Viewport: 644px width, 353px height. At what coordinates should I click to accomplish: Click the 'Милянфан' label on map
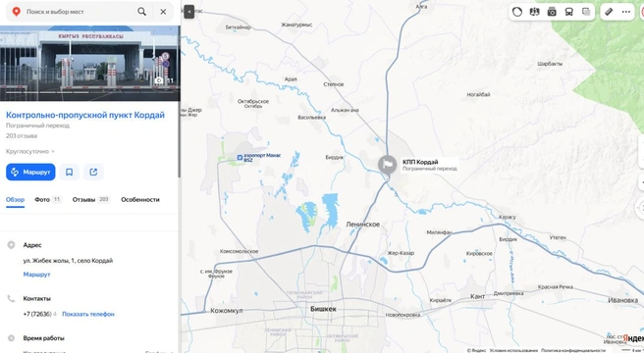point(439,232)
